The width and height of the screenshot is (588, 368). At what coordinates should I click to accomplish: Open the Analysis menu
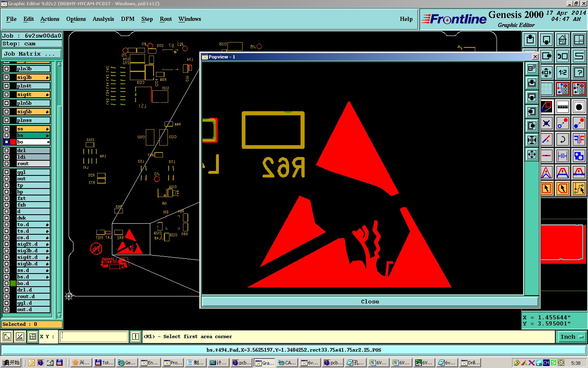pos(103,19)
